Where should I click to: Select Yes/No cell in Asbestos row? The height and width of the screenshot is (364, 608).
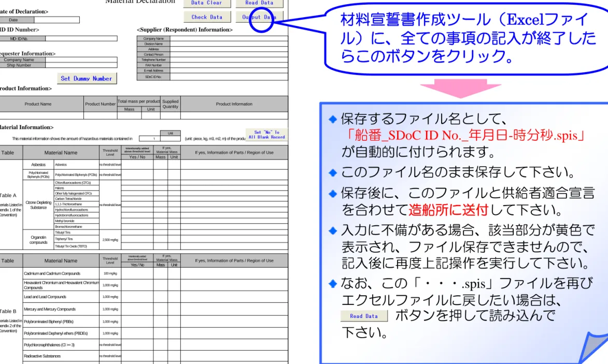click(137, 165)
